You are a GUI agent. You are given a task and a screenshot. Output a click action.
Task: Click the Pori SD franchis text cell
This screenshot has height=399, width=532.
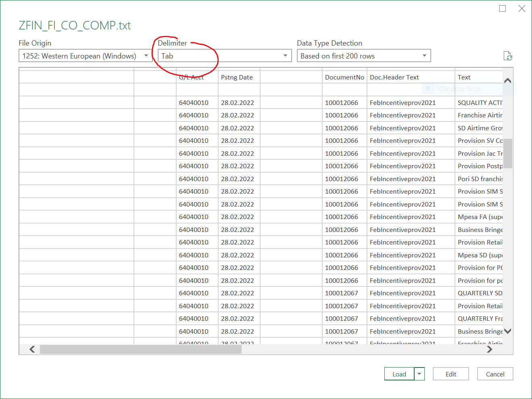(479, 179)
